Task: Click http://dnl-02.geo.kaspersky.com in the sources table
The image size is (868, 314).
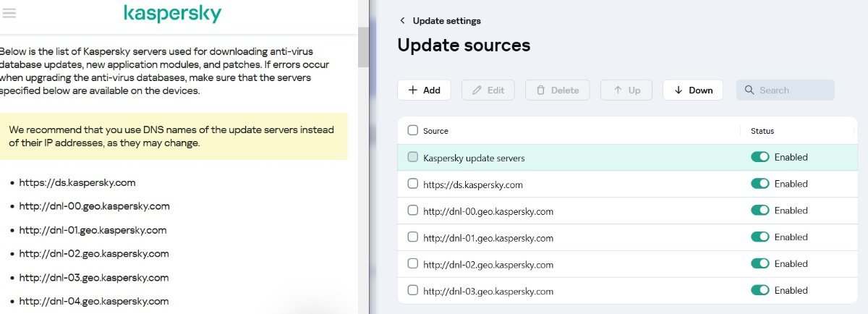Action: [x=488, y=265]
